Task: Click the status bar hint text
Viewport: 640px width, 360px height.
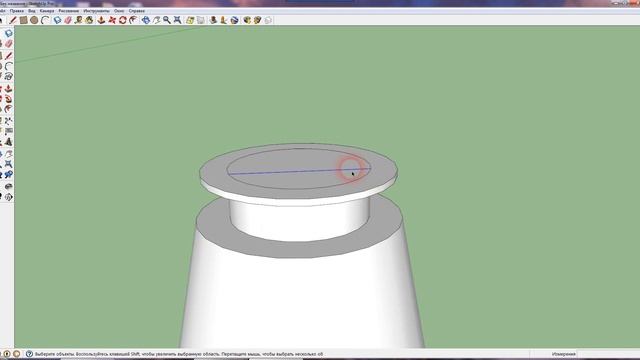Action: click(x=179, y=354)
